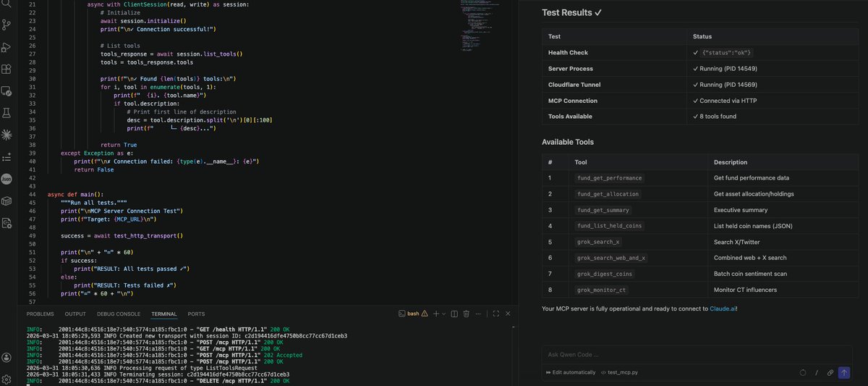
Task: Open the Claude.ai link
Action: coord(723,309)
